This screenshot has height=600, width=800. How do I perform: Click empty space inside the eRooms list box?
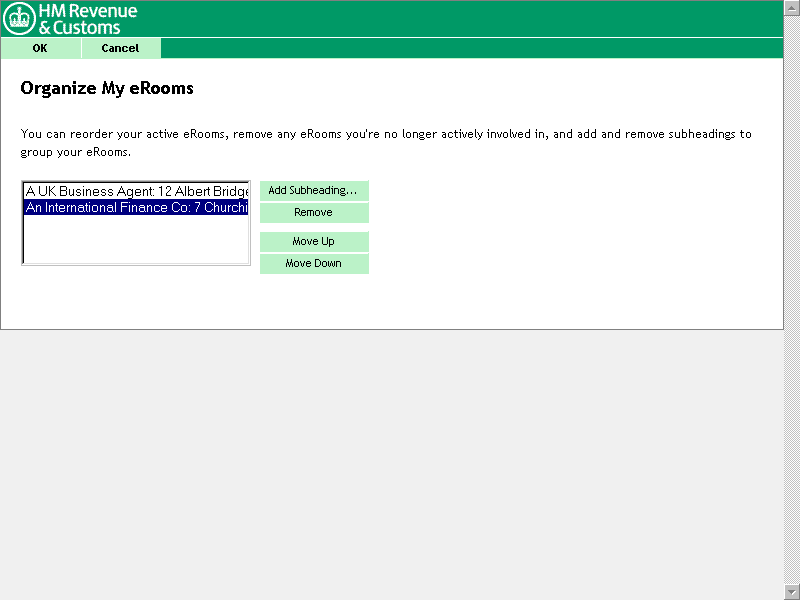(136, 242)
